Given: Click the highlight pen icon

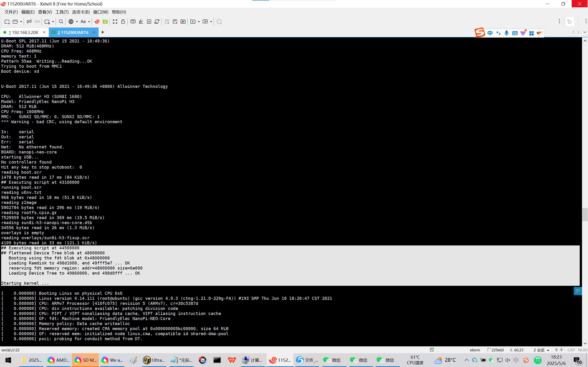Looking at the screenshot, I should pos(141,22).
